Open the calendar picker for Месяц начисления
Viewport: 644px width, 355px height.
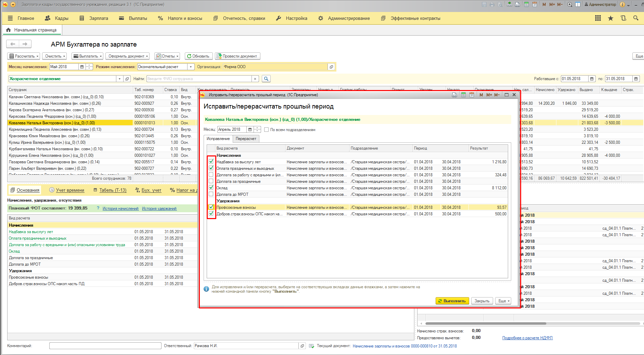click(82, 67)
